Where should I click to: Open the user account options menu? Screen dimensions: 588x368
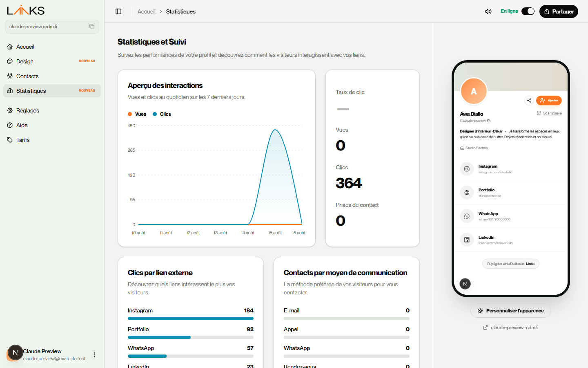tap(94, 355)
